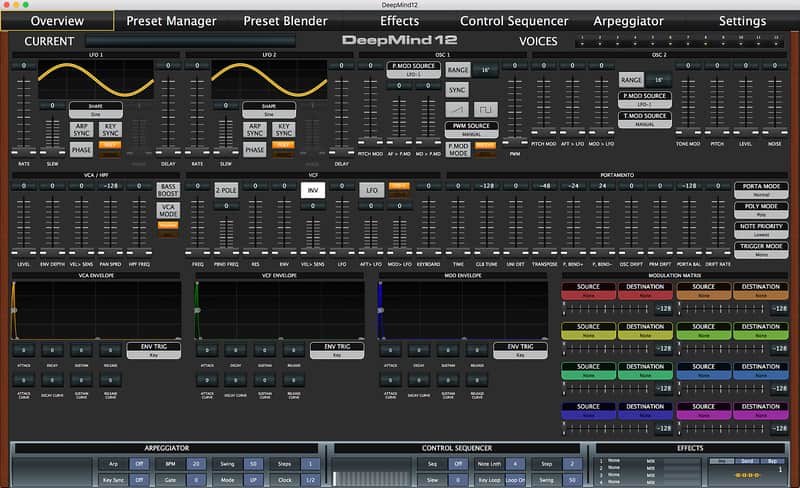Toggle LFO 2 ARP SYNC
The height and width of the screenshot is (488, 800).
coord(255,130)
